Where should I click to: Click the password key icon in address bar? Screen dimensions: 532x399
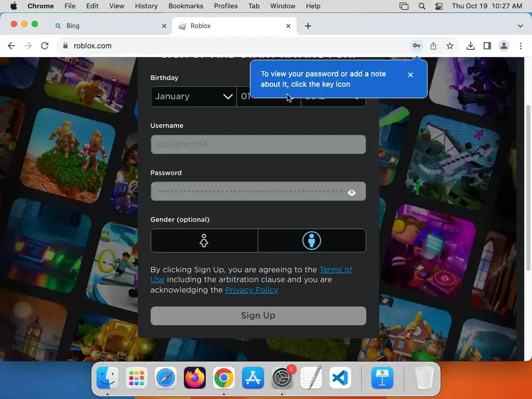(x=417, y=46)
